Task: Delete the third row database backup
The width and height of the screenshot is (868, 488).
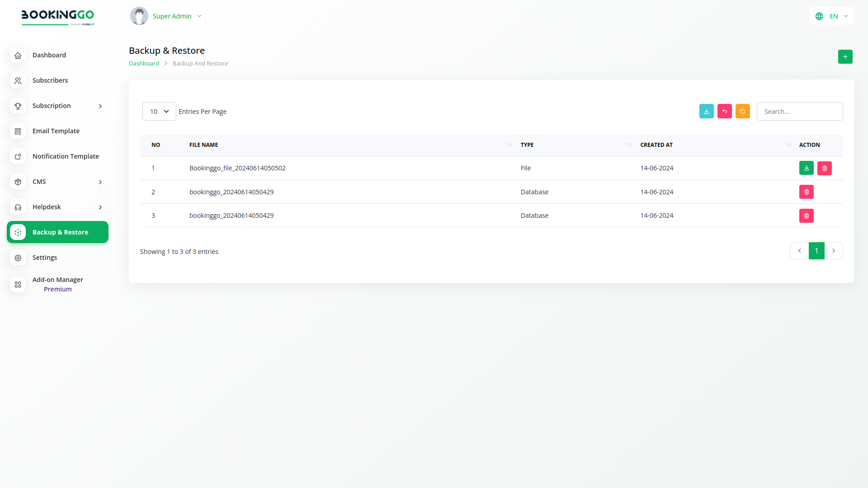Action: pyautogui.click(x=806, y=216)
